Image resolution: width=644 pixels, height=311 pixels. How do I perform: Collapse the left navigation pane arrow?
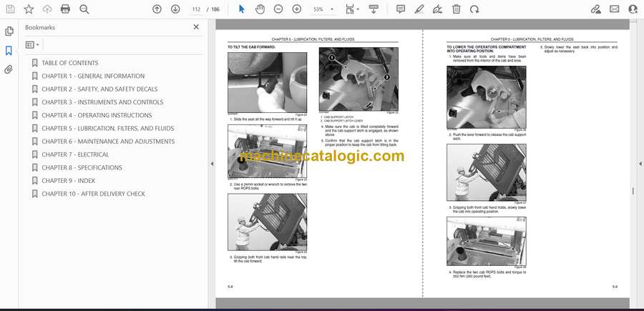[212, 164]
